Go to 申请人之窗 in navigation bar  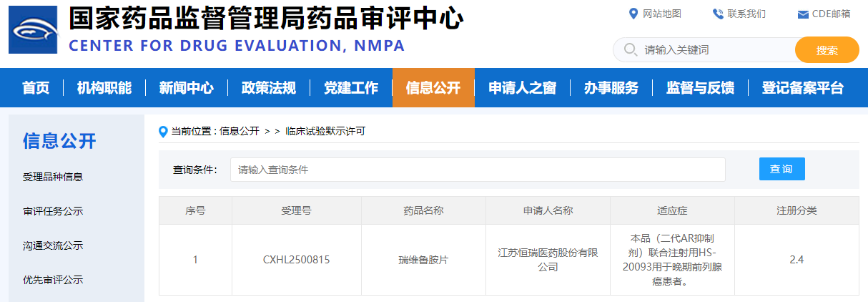click(x=522, y=88)
